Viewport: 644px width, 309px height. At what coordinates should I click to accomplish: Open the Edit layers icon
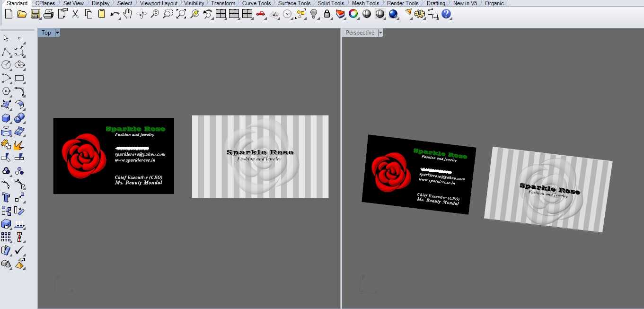coord(340,14)
